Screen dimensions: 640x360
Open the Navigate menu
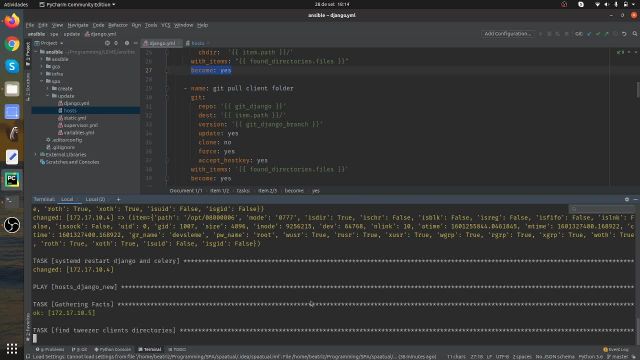[x=78, y=25]
